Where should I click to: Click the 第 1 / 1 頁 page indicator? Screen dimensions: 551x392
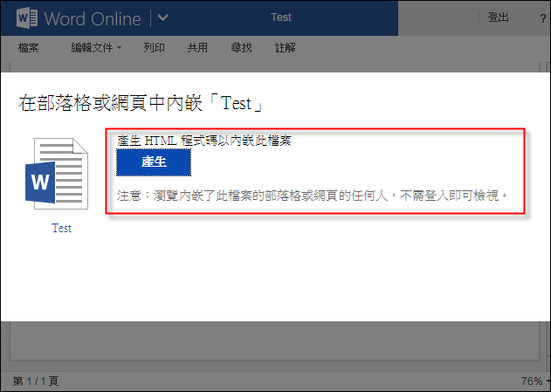click(36, 382)
